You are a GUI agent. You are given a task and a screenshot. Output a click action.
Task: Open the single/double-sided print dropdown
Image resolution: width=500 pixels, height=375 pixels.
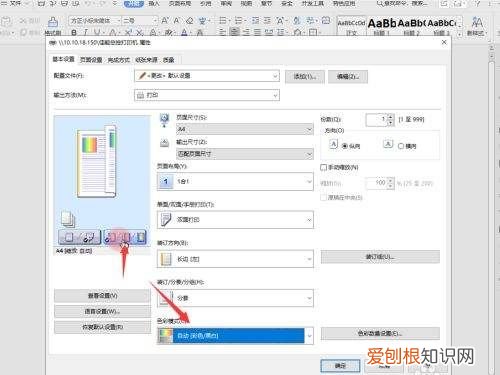click(235, 220)
